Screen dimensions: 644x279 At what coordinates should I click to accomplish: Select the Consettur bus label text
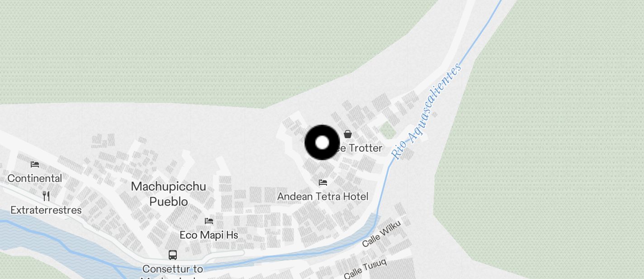click(173, 269)
